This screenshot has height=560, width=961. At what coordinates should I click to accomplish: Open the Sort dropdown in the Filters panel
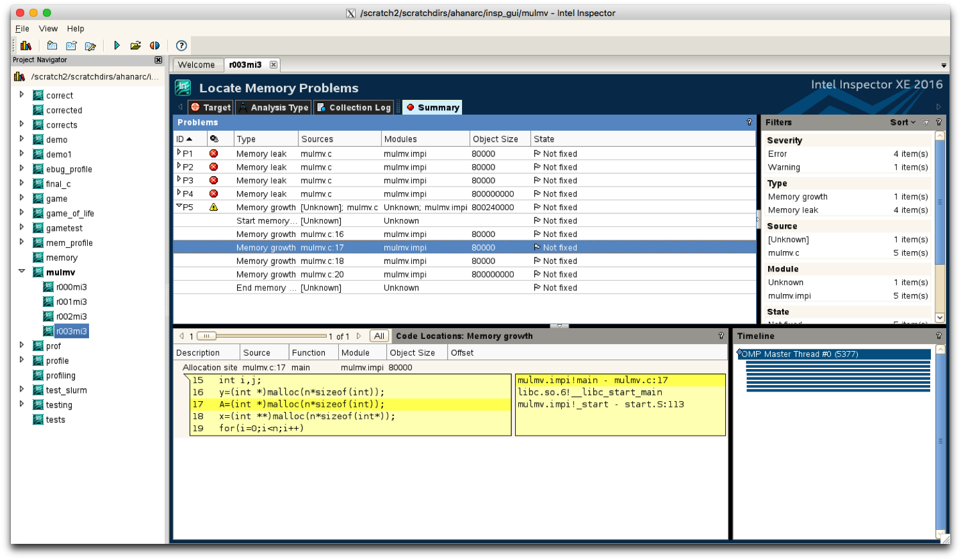click(x=903, y=122)
